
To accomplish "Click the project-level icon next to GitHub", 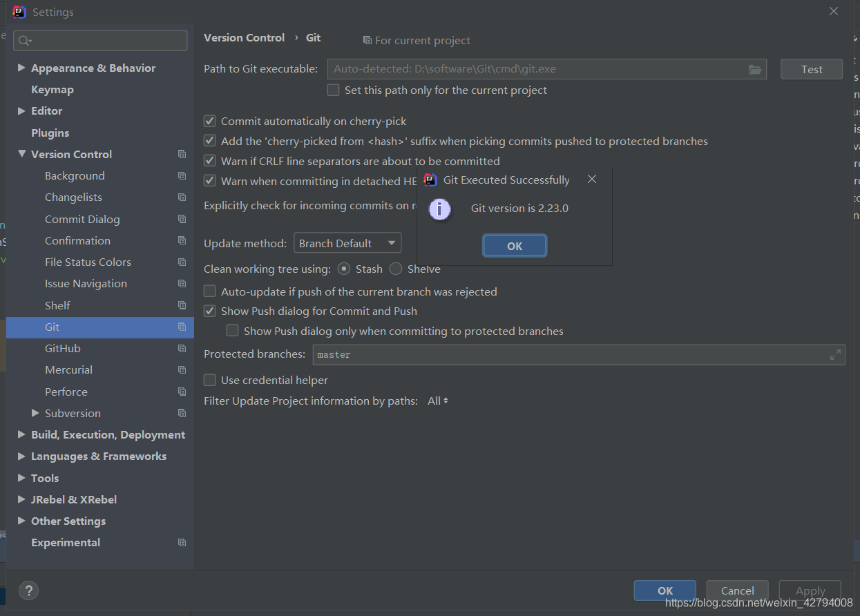I will [182, 348].
